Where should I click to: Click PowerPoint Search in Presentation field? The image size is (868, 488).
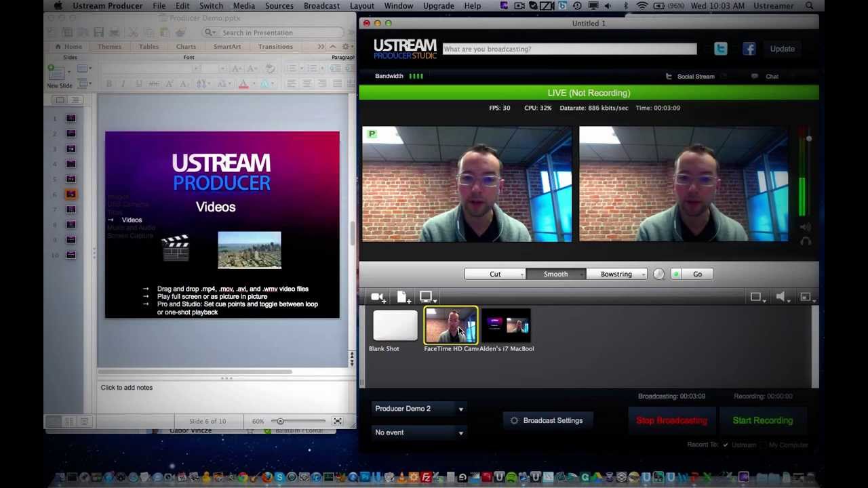274,33
